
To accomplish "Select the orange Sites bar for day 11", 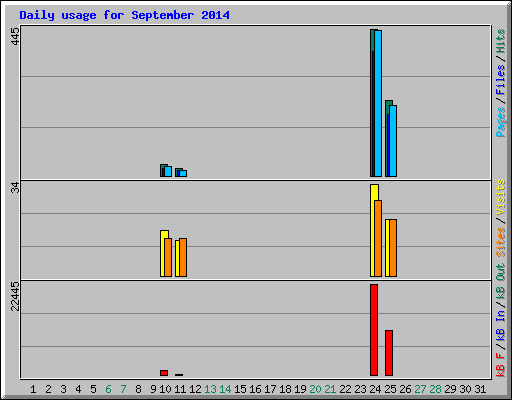I will [183, 257].
